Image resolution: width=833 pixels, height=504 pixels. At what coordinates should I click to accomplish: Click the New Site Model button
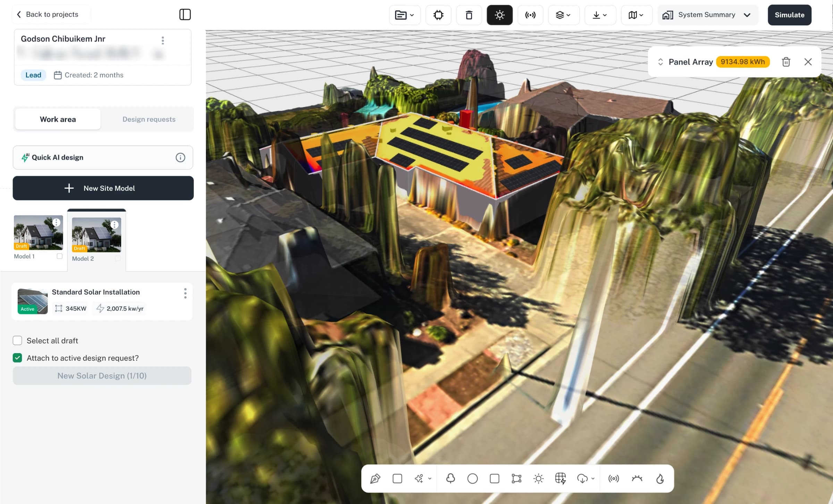(x=103, y=188)
